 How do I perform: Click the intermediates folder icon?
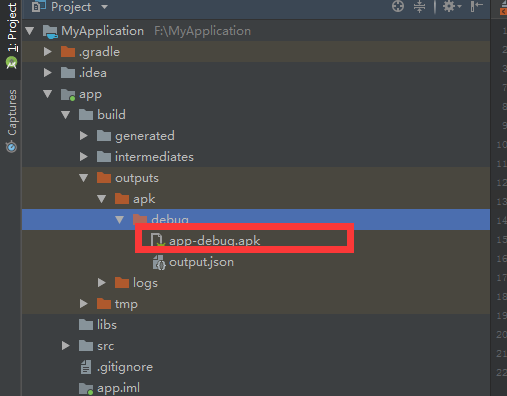click(x=104, y=157)
